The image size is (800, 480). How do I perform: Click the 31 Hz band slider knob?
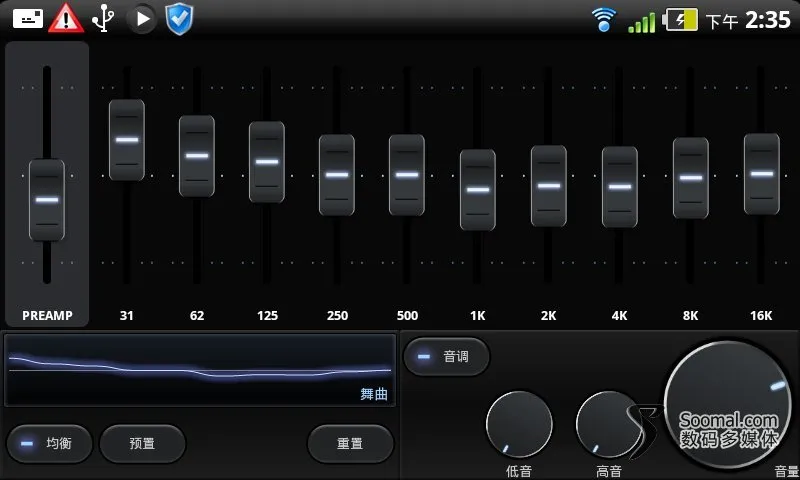coord(127,140)
